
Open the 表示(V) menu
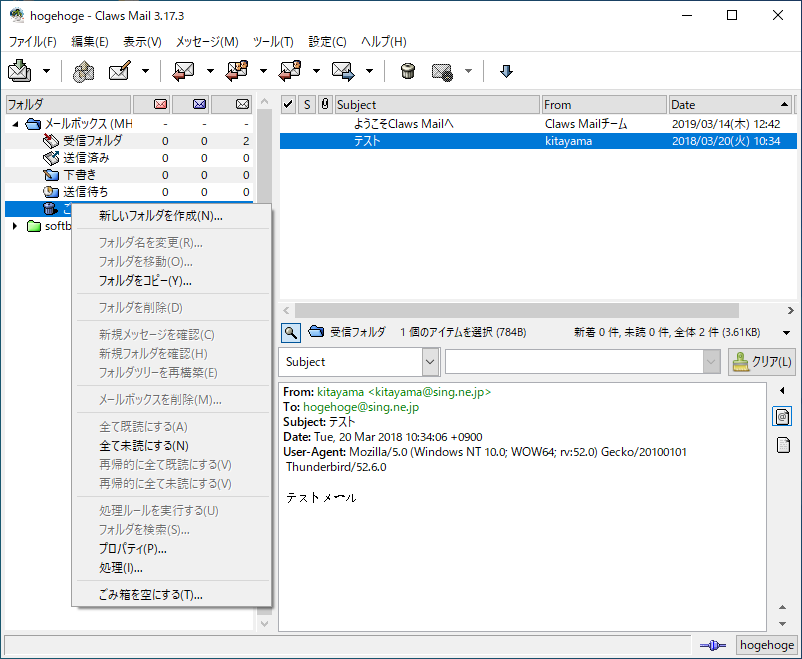pyautogui.click(x=142, y=41)
